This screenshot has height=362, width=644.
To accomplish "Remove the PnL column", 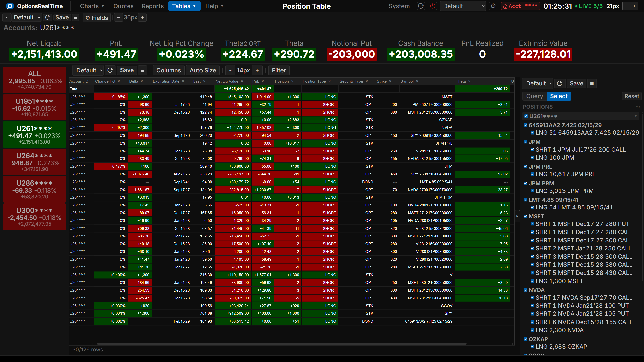I will (x=263, y=81).
